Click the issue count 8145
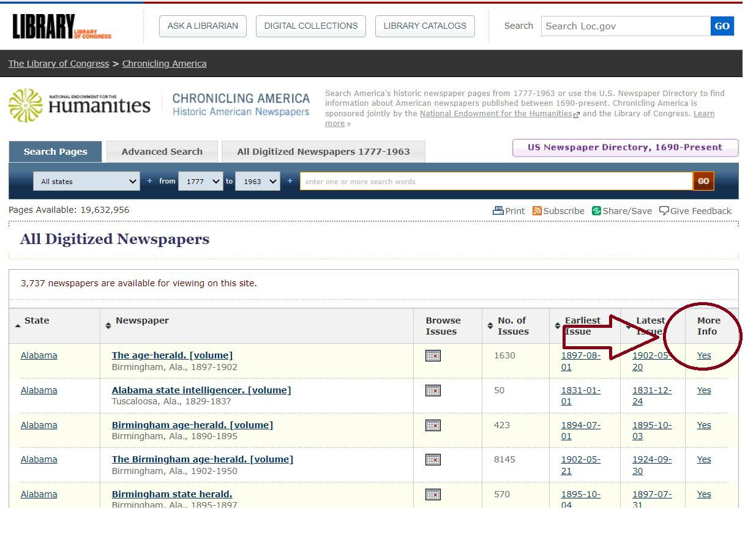This screenshot has width=756, height=537. 505,459
